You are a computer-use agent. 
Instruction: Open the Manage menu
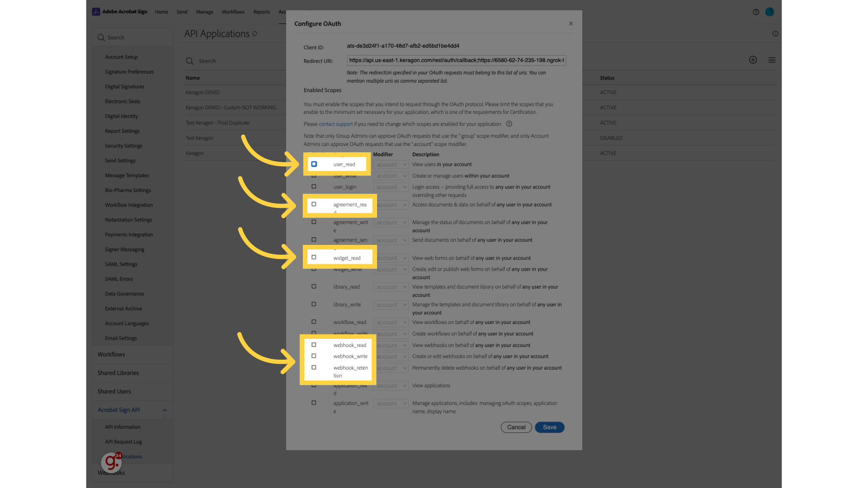click(205, 12)
